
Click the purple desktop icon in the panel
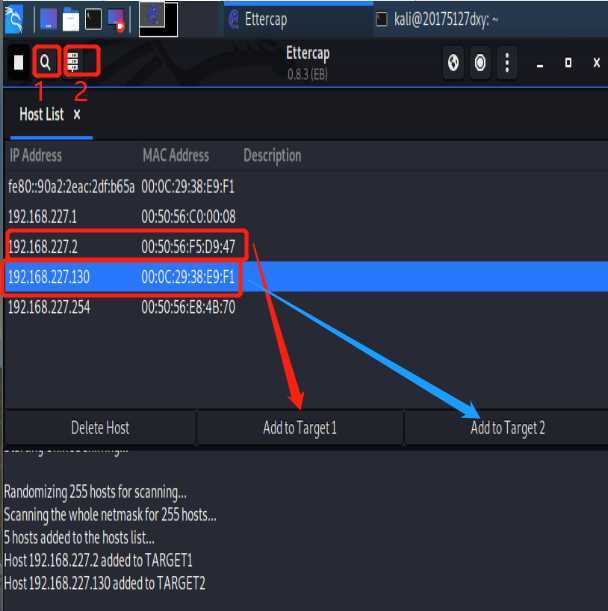tap(48, 19)
